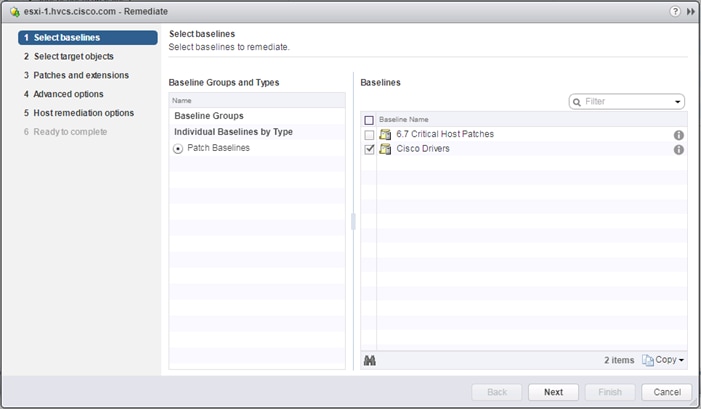This screenshot has width=701, height=409.
Task: Check the 6.7 Critical Host Patches checkbox
Action: pos(369,135)
